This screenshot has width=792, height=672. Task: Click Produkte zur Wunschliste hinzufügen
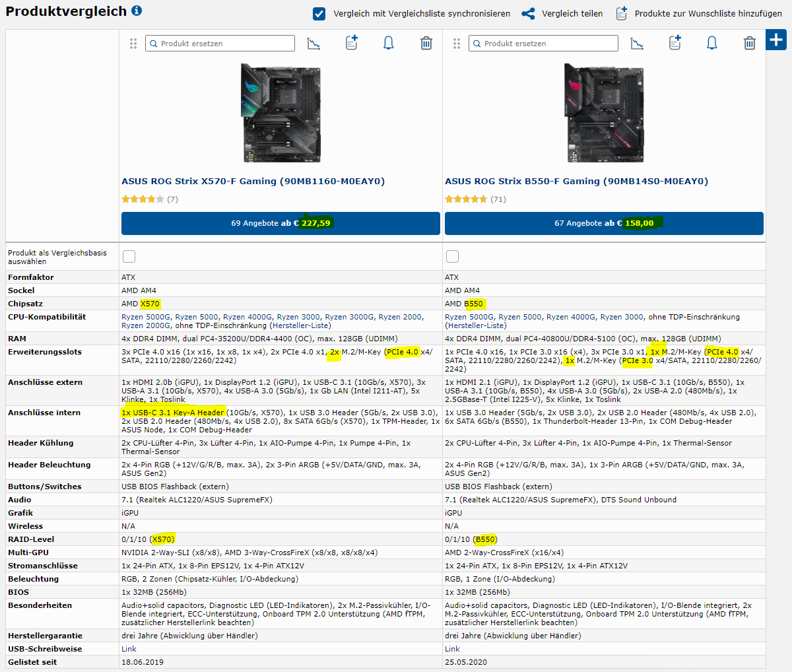tap(708, 13)
